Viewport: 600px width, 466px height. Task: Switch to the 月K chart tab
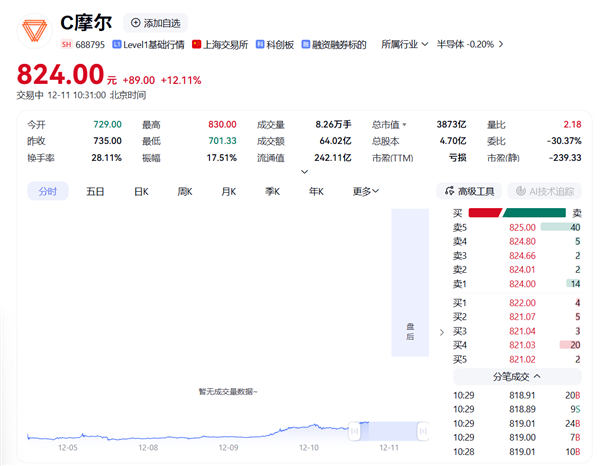(x=228, y=191)
